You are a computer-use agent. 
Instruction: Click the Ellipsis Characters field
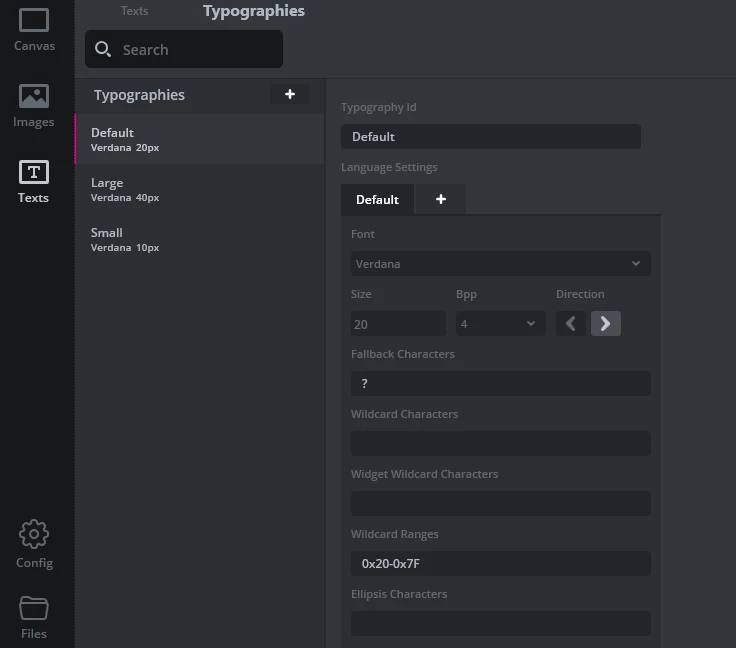pyautogui.click(x=500, y=624)
